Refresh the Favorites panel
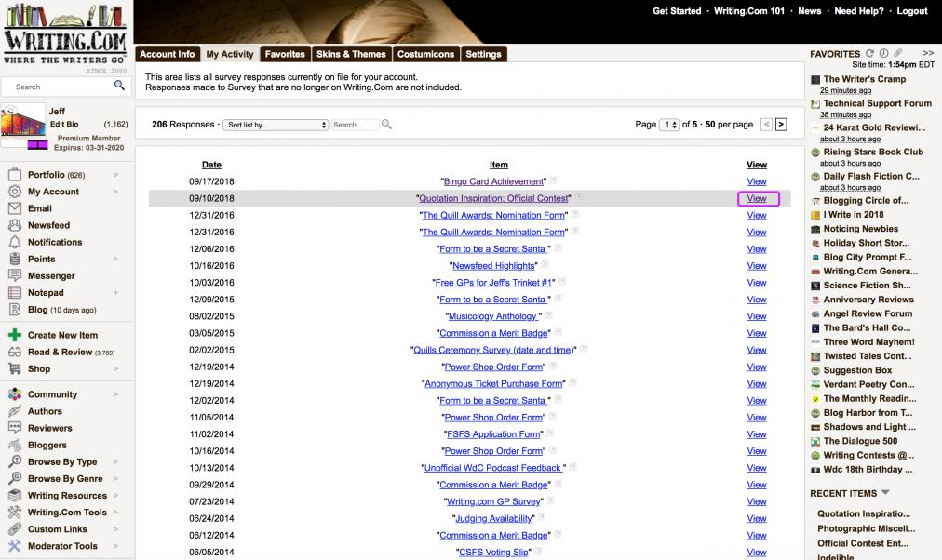 click(x=869, y=53)
